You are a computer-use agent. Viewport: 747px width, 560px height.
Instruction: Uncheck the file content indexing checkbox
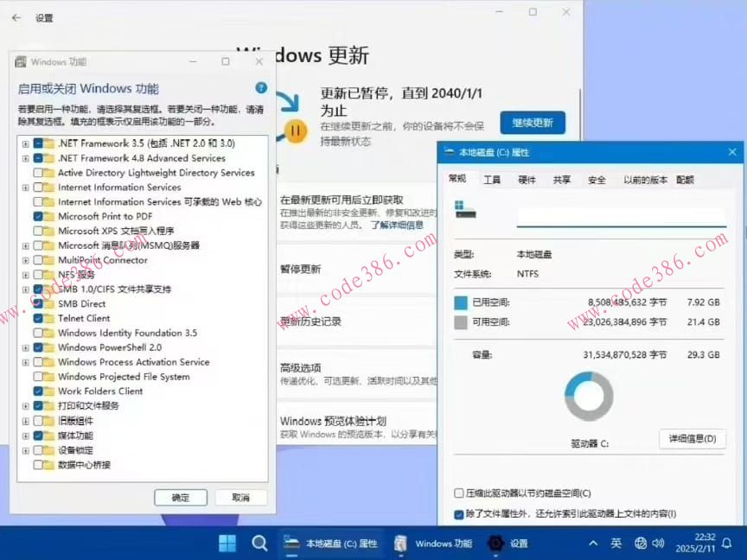459,514
